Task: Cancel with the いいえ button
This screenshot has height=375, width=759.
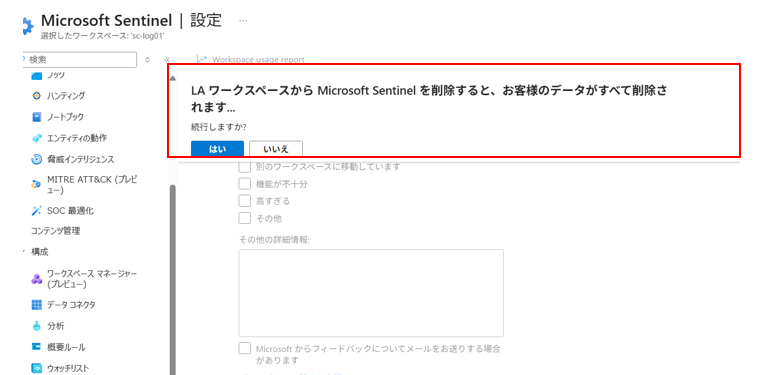Action: 276,149
